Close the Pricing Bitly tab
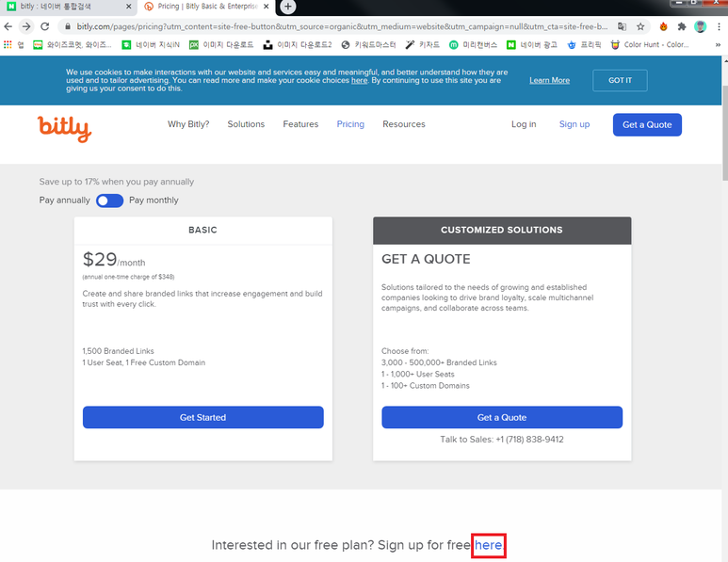Screen dimensions: 728x562 (266, 7)
